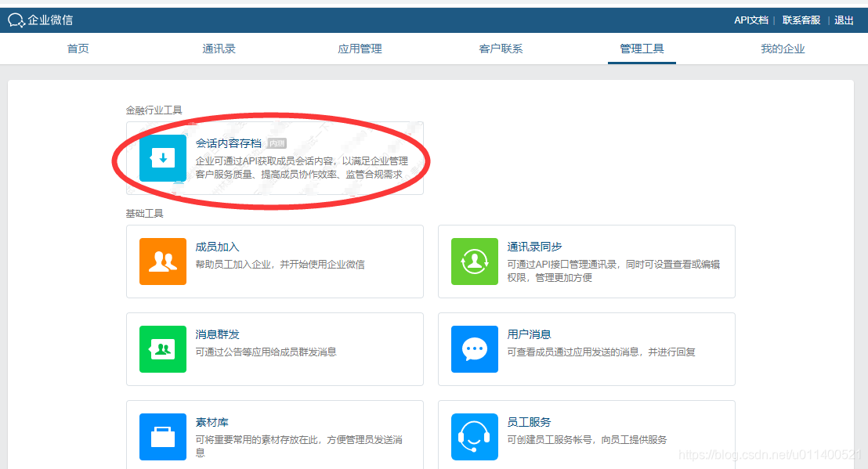Screen dimensions: 868x469
Task: Open the 会话内容存档 title link
Action: (x=229, y=143)
